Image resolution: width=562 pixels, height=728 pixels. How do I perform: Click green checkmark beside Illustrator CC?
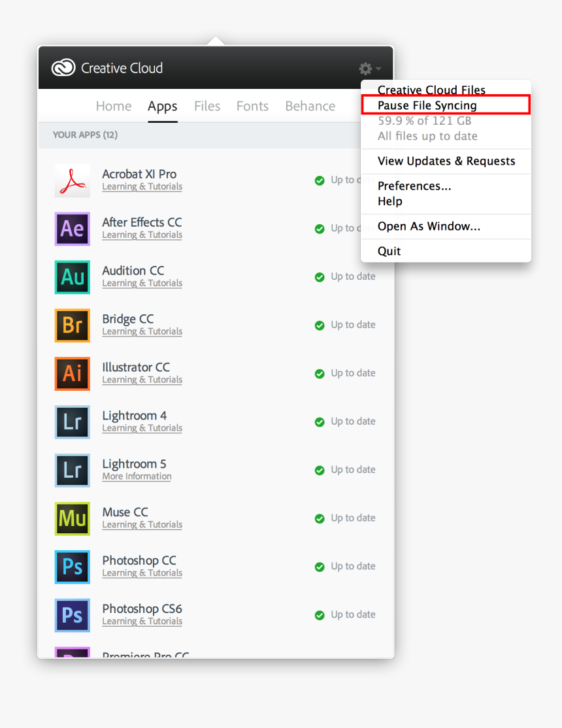pyautogui.click(x=320, y=374)
